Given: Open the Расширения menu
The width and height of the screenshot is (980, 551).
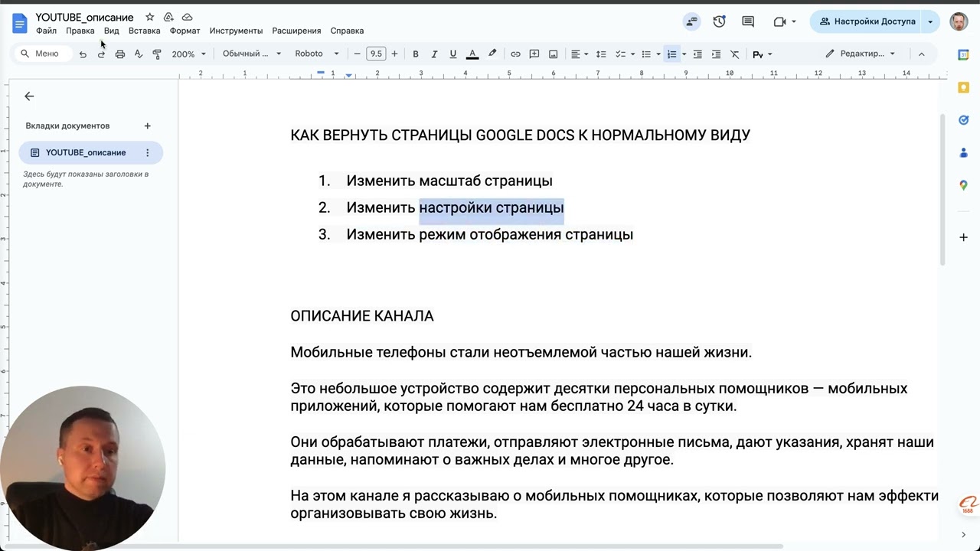Looking at the screenshot, I should (x=296, y=31).
